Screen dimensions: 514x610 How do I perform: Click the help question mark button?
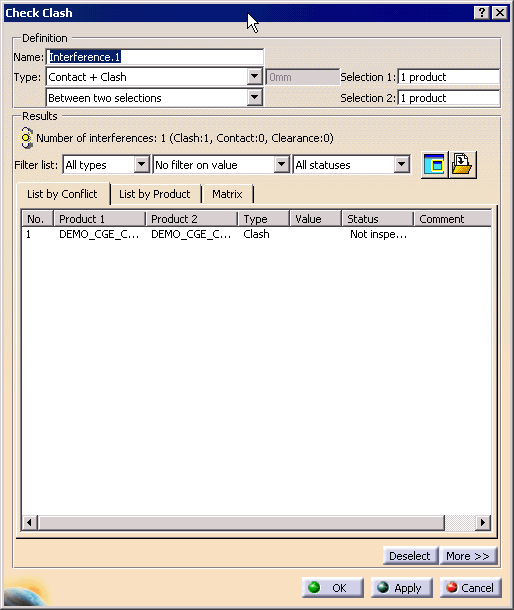pyautogui.click(x=482, y=13)
